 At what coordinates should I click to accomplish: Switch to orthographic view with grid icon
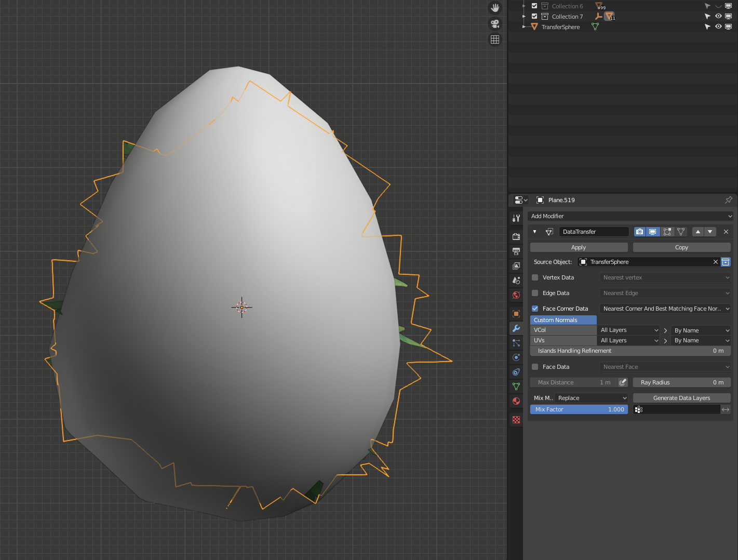(x=495, y=39)
